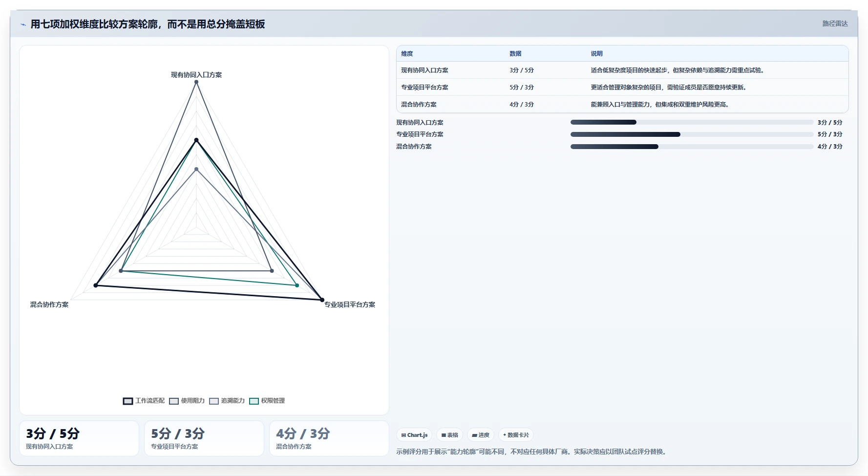Click the table cell 4分 / 3分
The width and height of the screenshot is (868, 476).
[522, 105]
